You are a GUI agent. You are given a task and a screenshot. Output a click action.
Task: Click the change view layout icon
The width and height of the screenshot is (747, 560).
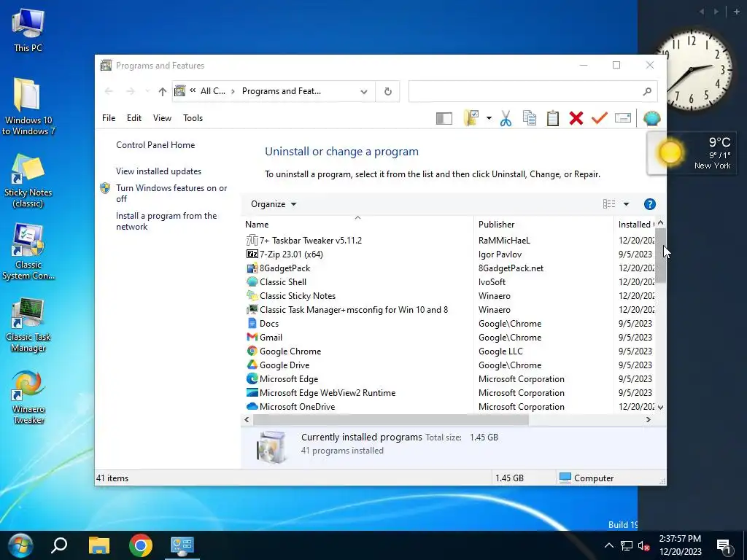(x=609, y=204)
